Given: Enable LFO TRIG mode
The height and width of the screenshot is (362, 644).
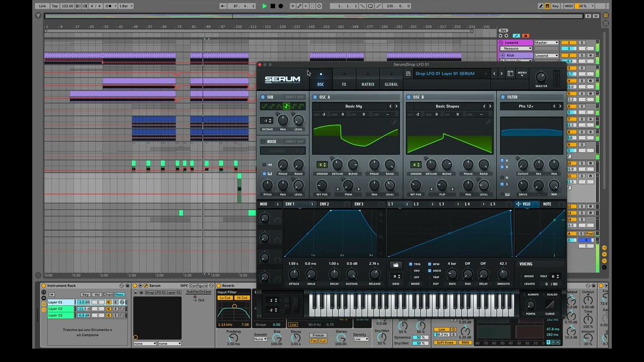Looking at the screenshot, I should [x=411, y=264].
